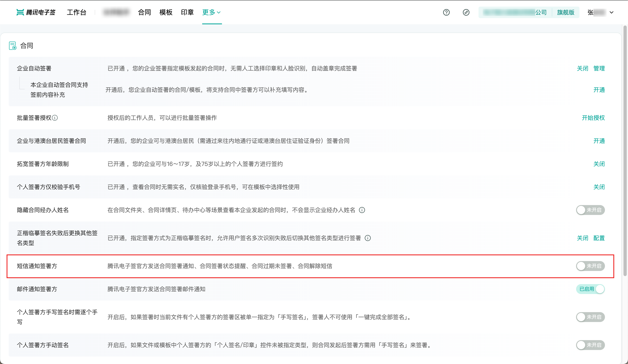The height and width of the screenshot is (364, 628).
Task: Toggle the 隐藏合同经办人姓名 switch
Action: [x=590, y=210]
